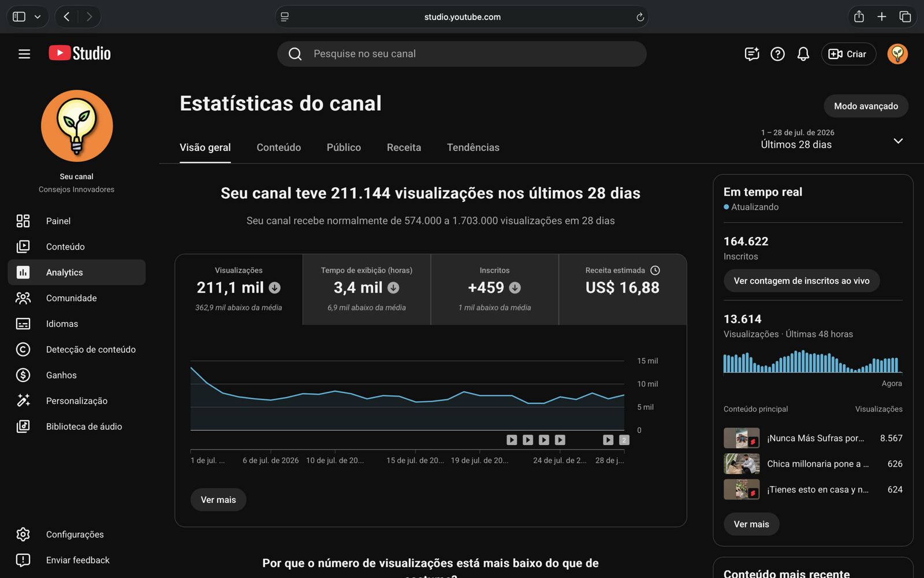
Task: Click the down arrow beside 211,1 mil
Action: pos(275,288)
